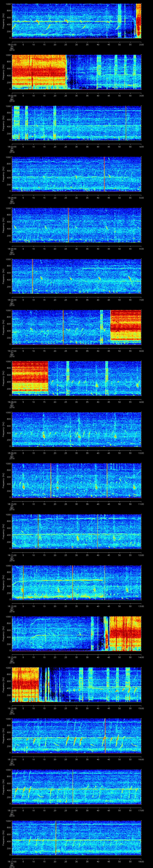Click the 18:05:00 spectrogram panel

coord(77,225)
